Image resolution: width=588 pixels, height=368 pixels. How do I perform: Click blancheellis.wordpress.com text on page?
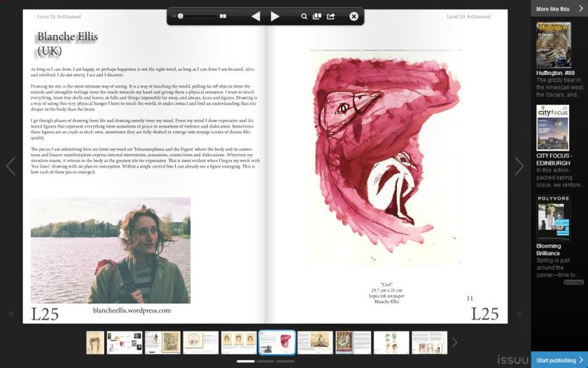pyautogui.click(x=132, y=311)
